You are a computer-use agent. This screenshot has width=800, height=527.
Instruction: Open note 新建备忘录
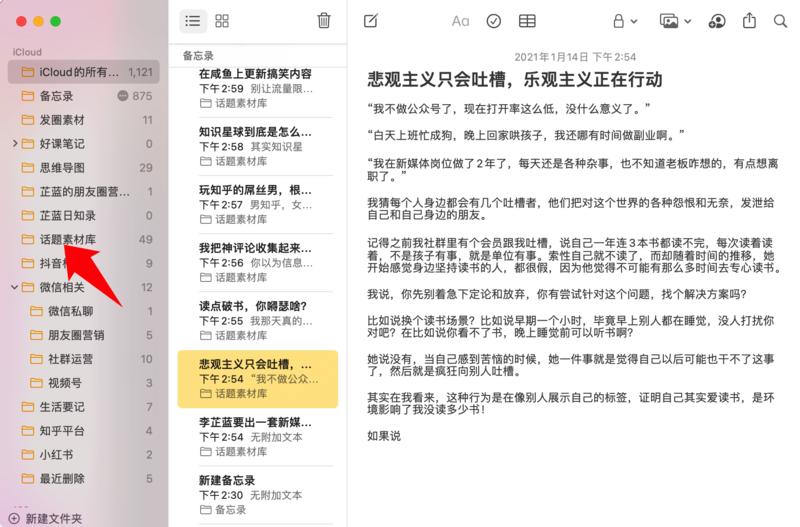tap(258, 495)
